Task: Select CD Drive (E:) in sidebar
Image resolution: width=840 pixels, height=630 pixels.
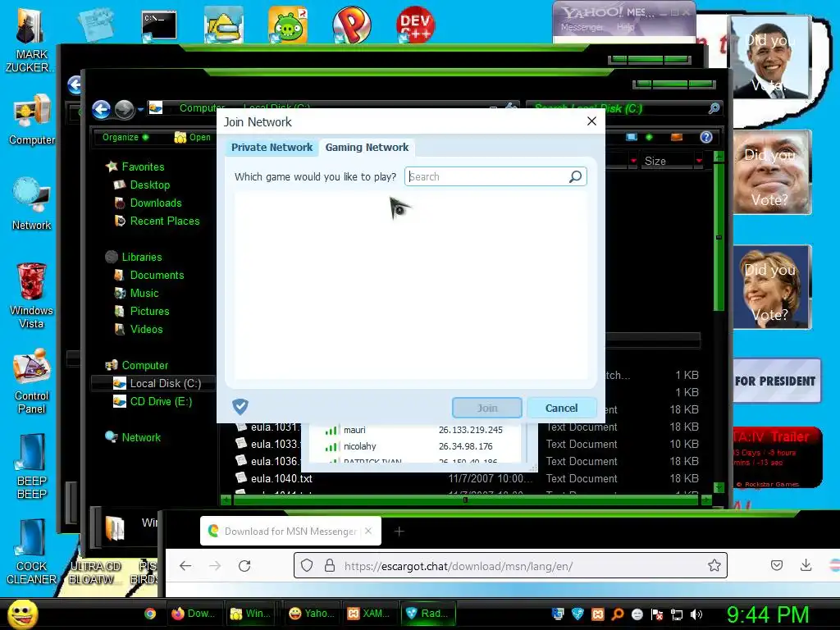Action: point(161,402)
